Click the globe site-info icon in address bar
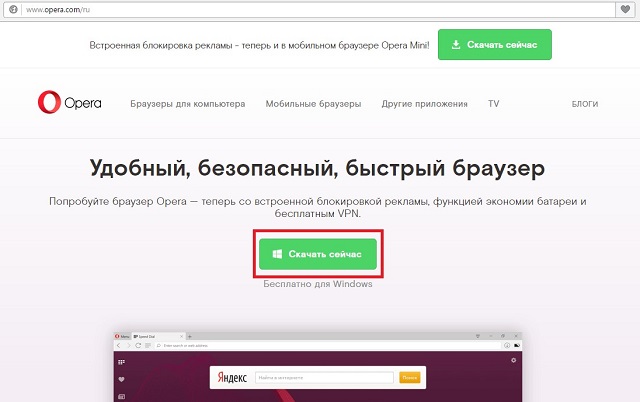This screenshot has height=402, width=640. (x=13, y=9)
